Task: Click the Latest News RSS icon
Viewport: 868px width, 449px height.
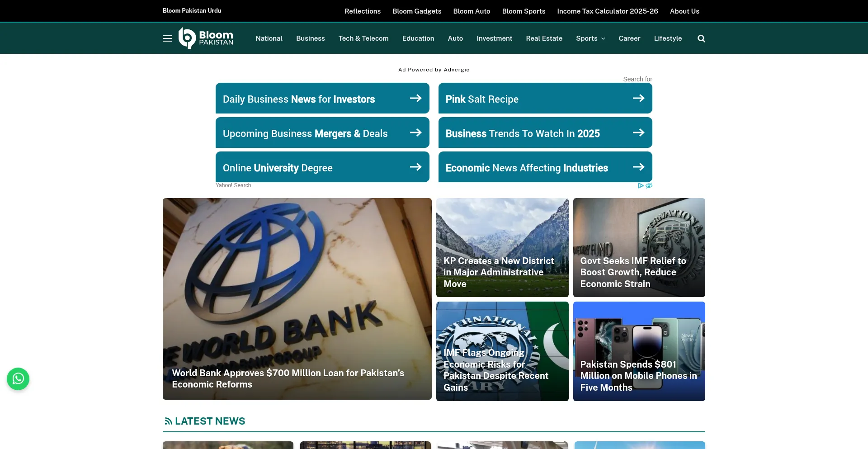Action: [x=168, y=421]
